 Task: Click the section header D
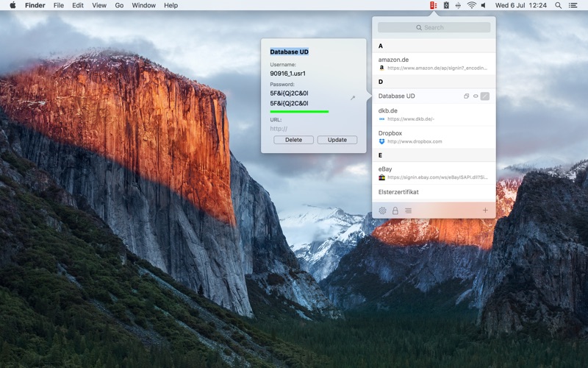[x=380, y=82]
